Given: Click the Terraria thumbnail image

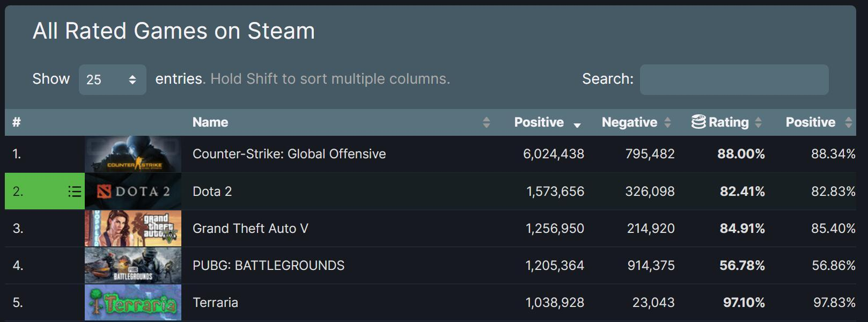Looking at the screenshot, I should (x=133, y=303).
